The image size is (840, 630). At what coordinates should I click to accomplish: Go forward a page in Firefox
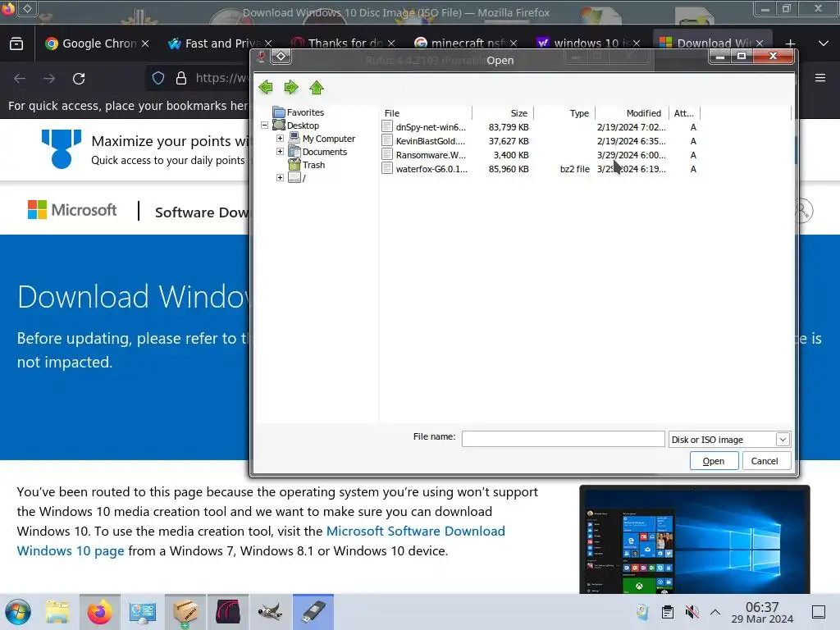(49, 79)
